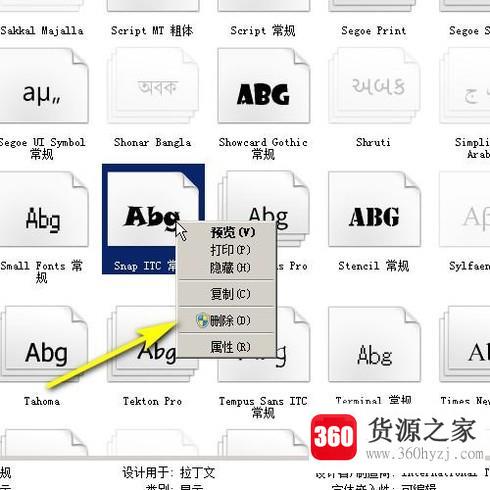Viewport: 490px width, 490px height.
Task: Click the Stencil 常规 text label
Action: click(373, 266)
